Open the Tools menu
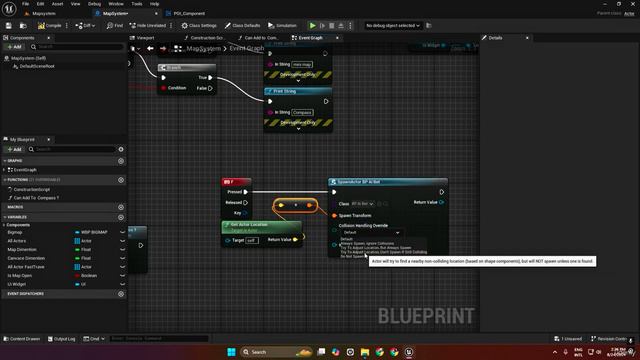 (x=137, y=4)
